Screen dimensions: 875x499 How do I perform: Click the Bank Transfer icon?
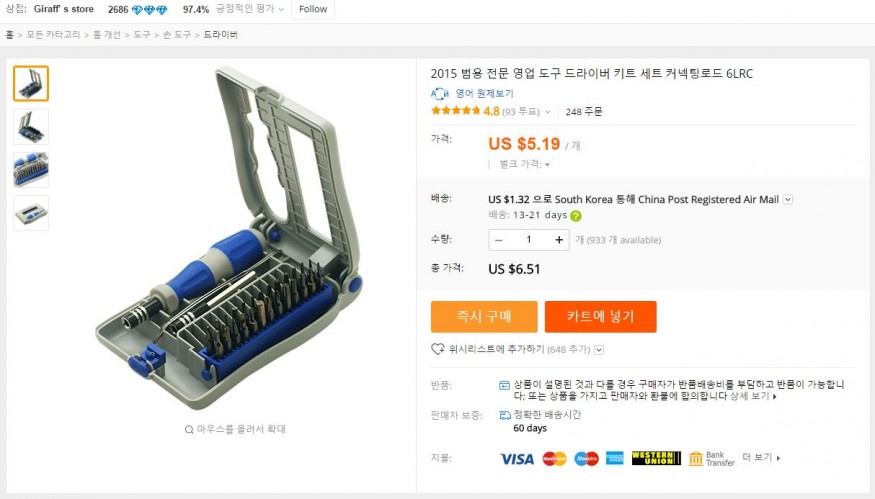(711, 458)
